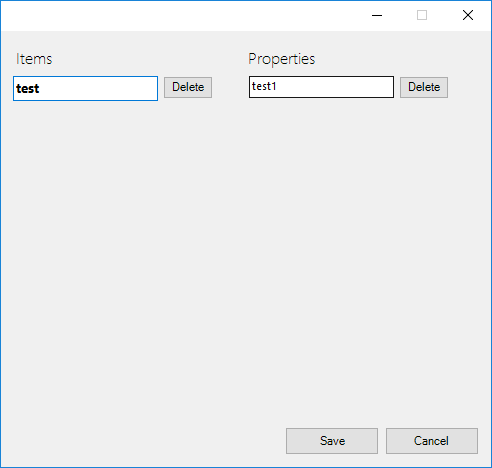The width and height of the screenshot is (492, 468).
Task: Confirm changes with Save
Action: (332, 441)
